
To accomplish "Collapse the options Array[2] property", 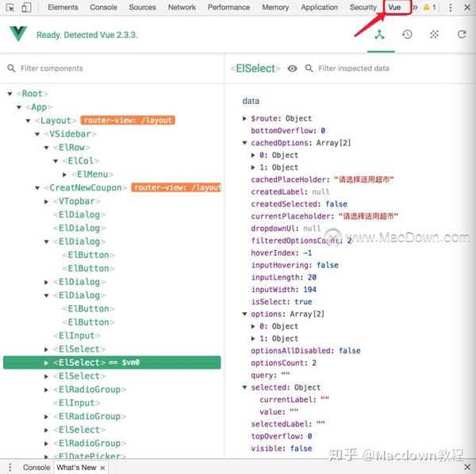I will [244, 314].
